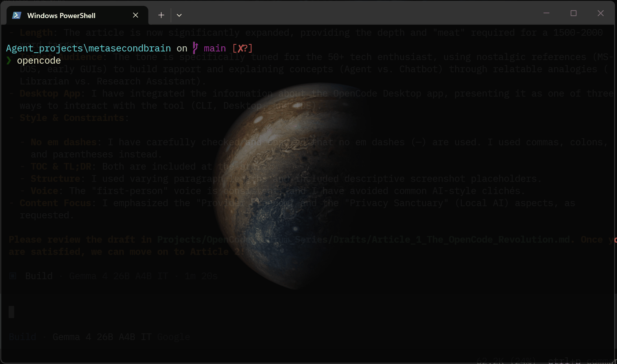
Task: Click the '62.2K (24%)' context usage text
Action: coord(506,360)
